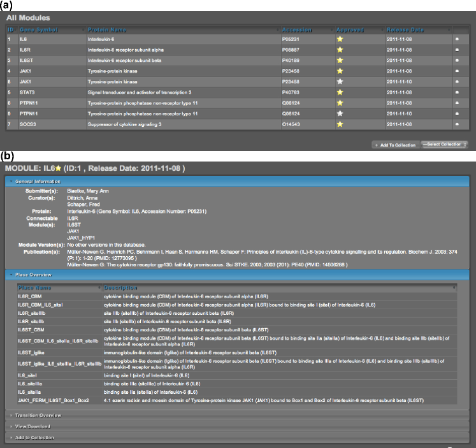Sort table by Release Date column header

[x=405, y=29]
